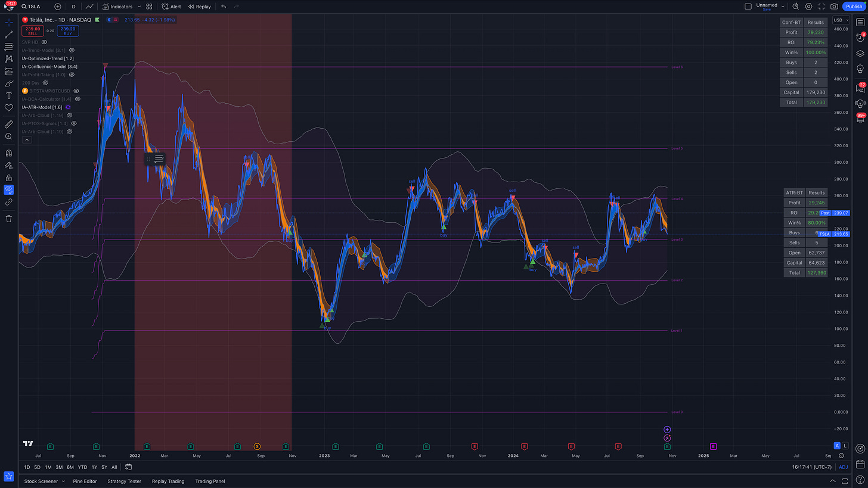
Task: Collapse the indicator legend list
Action: pos(27,139)
